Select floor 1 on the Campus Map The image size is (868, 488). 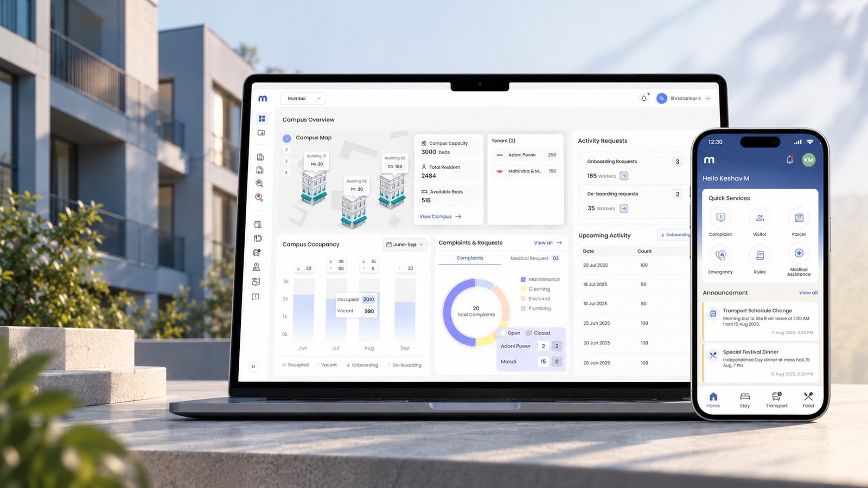(x=287, y=138)
